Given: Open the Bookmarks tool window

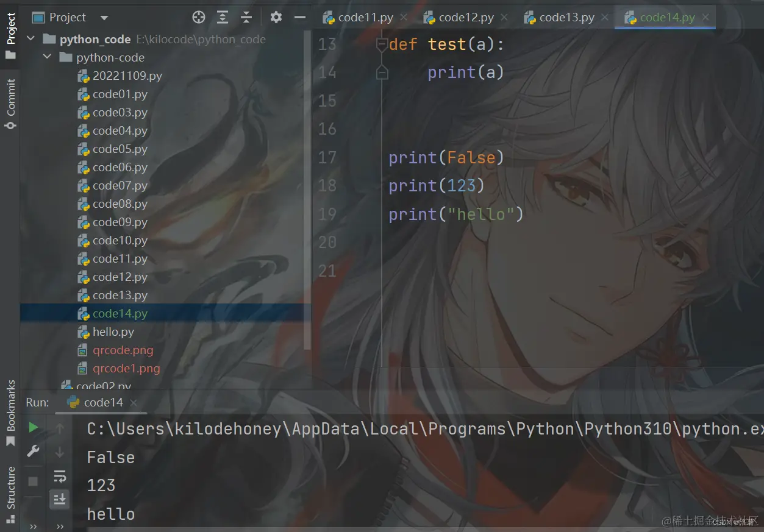Looking at the screenshot, I should coord(10,414).
